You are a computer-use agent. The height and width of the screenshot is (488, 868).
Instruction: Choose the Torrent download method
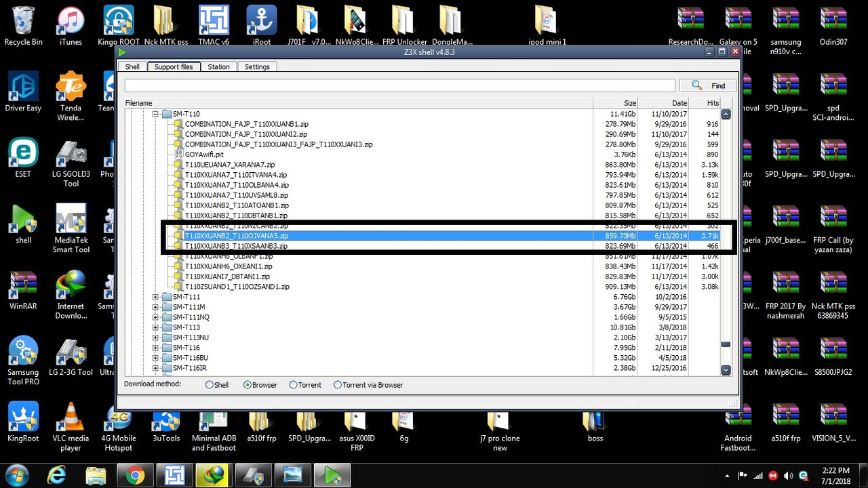[293, 385]
